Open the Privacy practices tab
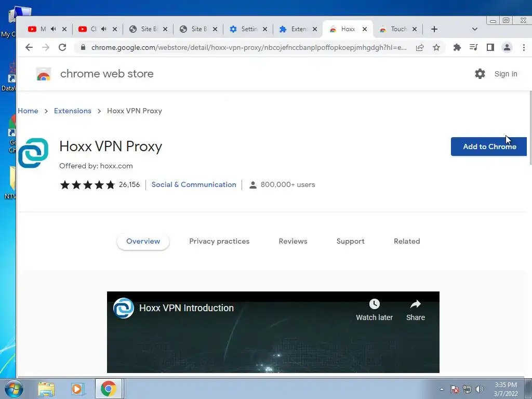Viewport: 532px width, 399px height. pyautogui.click(x=219, y=241)
